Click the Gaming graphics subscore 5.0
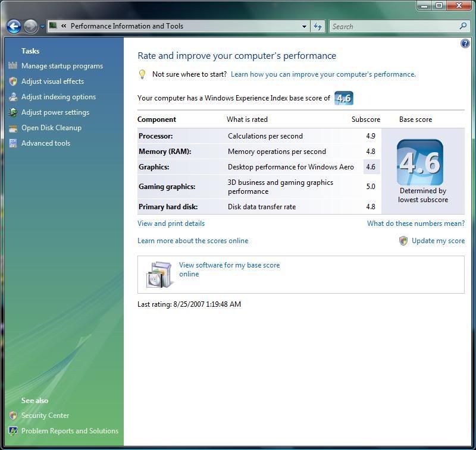Image resolution: width=476 pixels, height=450 pixels. 371,187
